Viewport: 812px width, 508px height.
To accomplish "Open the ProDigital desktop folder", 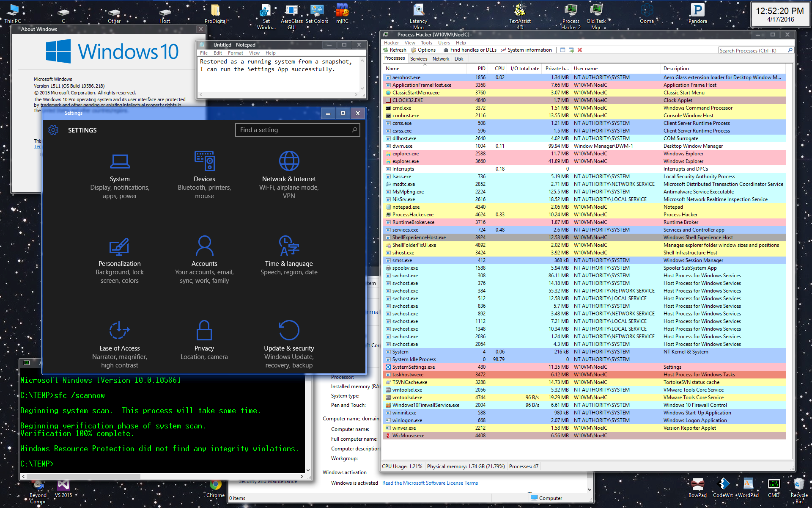I will pos(216,14).
